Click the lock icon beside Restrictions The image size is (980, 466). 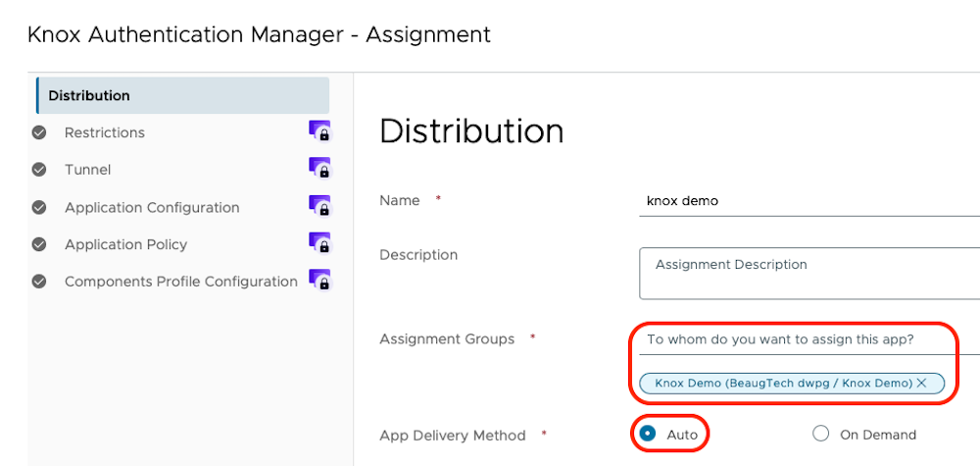pyautogui.click(x=320, y=131)
